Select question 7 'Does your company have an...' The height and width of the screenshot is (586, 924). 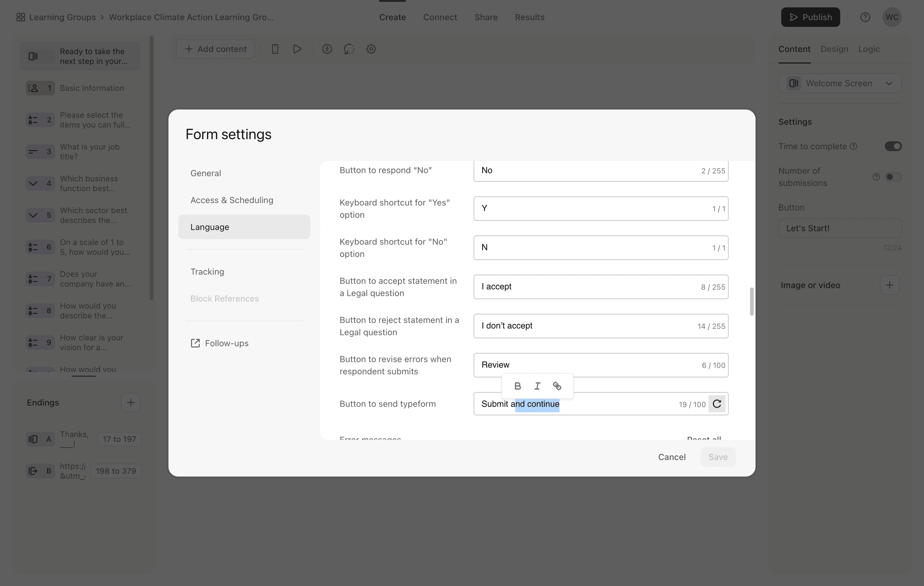pos(80,279)
